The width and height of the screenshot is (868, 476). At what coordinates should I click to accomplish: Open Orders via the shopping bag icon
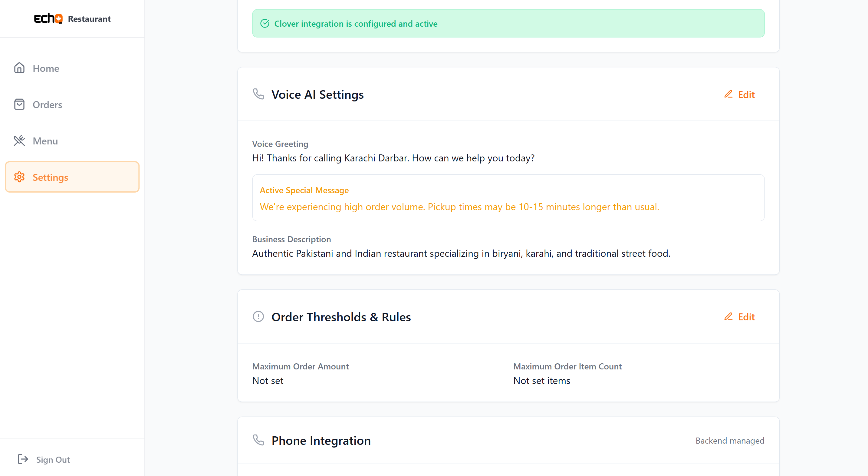(19, 104)
